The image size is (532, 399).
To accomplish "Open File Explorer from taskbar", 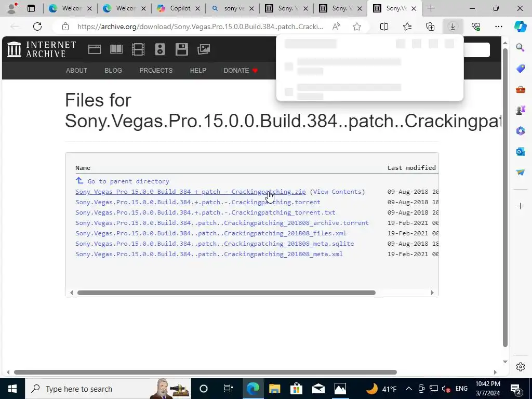I will tap(274, 389).
